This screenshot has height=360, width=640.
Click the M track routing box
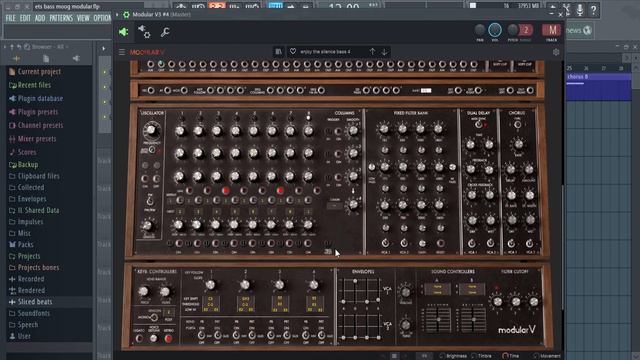click(551, 30)
